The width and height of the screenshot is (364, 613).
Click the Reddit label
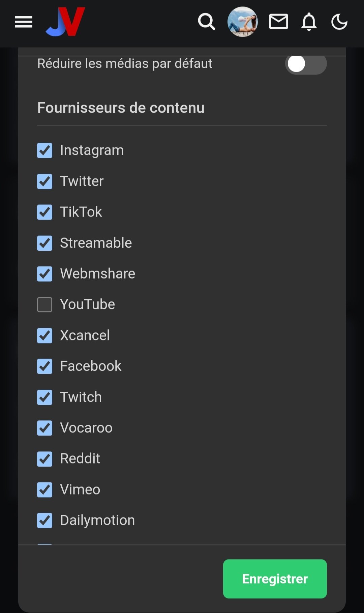80,459
